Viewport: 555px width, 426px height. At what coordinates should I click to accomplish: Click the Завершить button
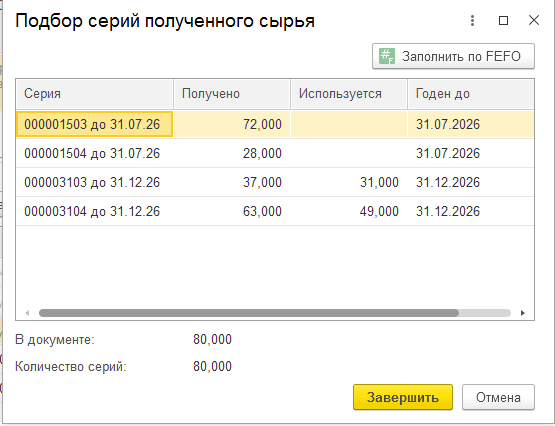point(403,397)
